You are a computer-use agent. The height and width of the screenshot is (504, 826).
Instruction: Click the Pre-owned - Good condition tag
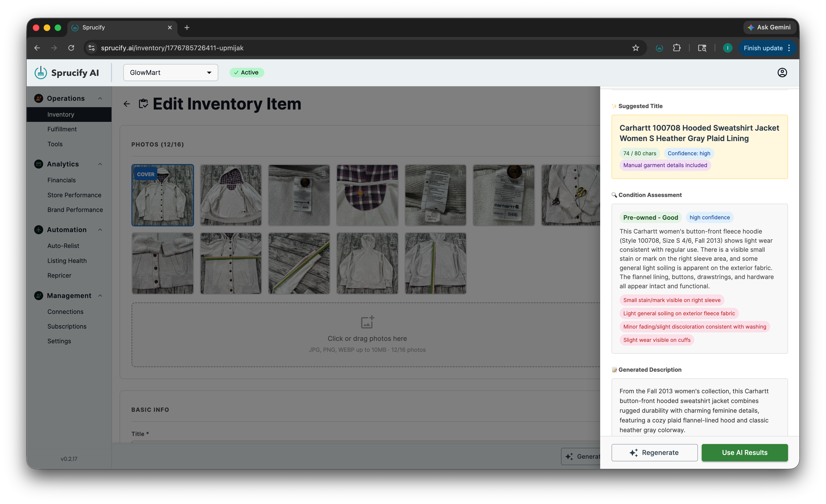[650, 217]
